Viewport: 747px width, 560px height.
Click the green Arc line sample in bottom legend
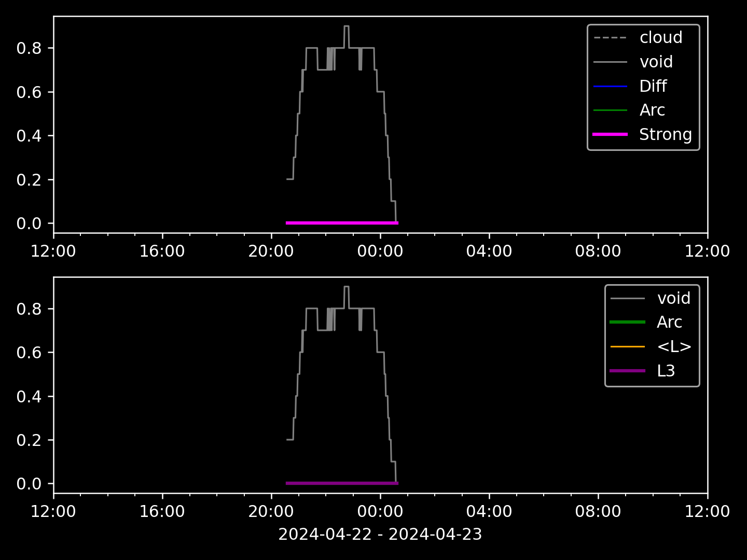(628, 322)
